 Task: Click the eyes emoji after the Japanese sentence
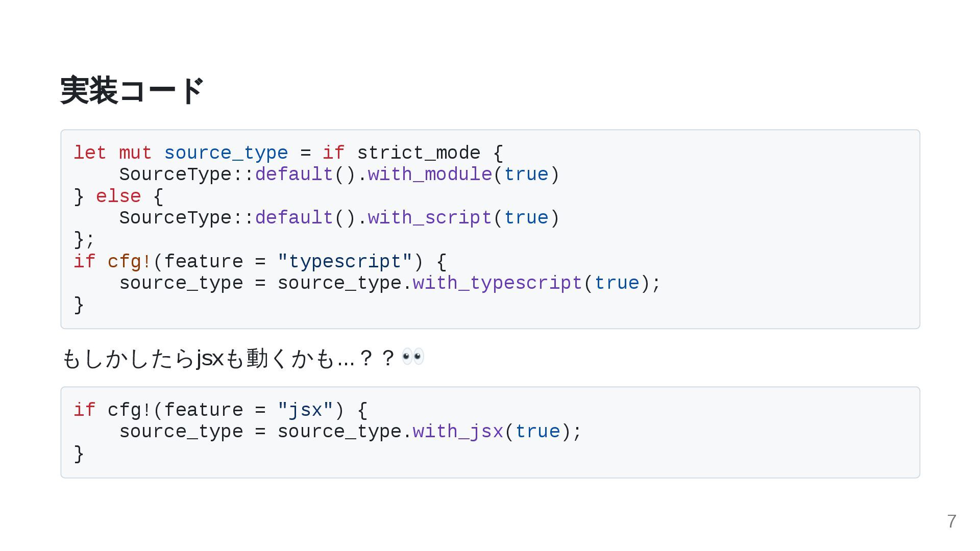coord(412,357)
